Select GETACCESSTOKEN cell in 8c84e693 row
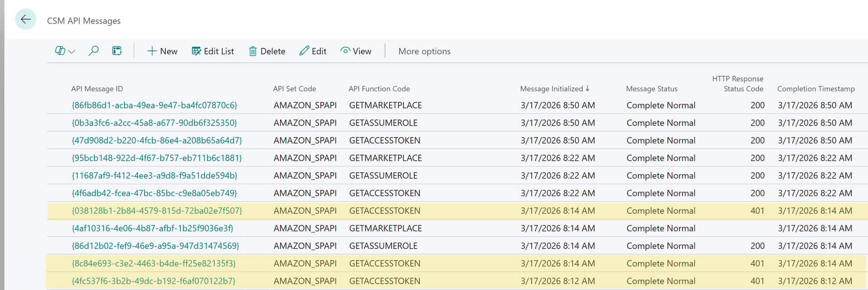 [x=385, y=264]
